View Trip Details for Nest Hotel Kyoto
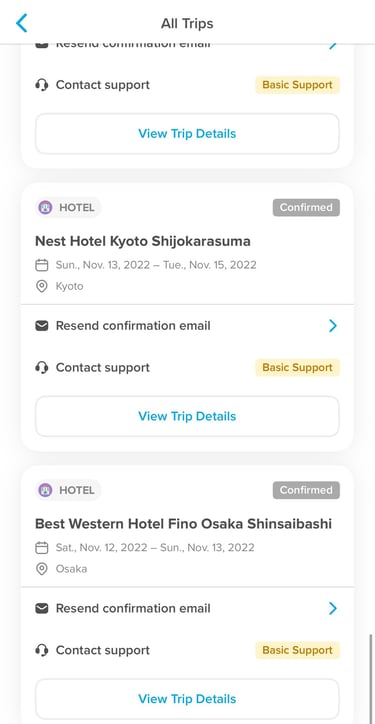Image resolution: width=375 pixels, height=724 pixels. point(188,416)
